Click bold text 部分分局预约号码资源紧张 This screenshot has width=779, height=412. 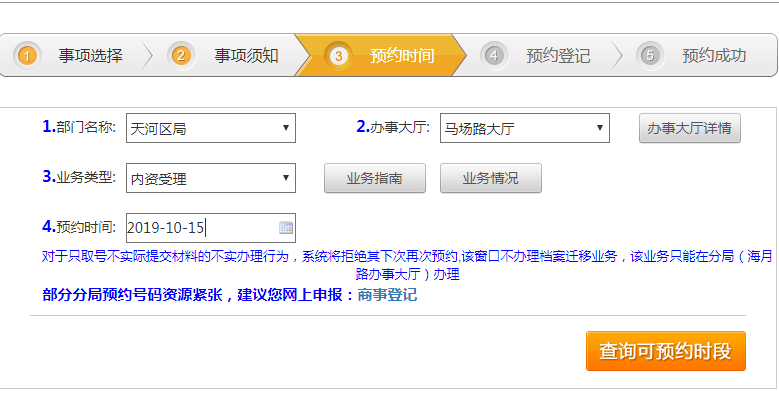coord(132,295)
